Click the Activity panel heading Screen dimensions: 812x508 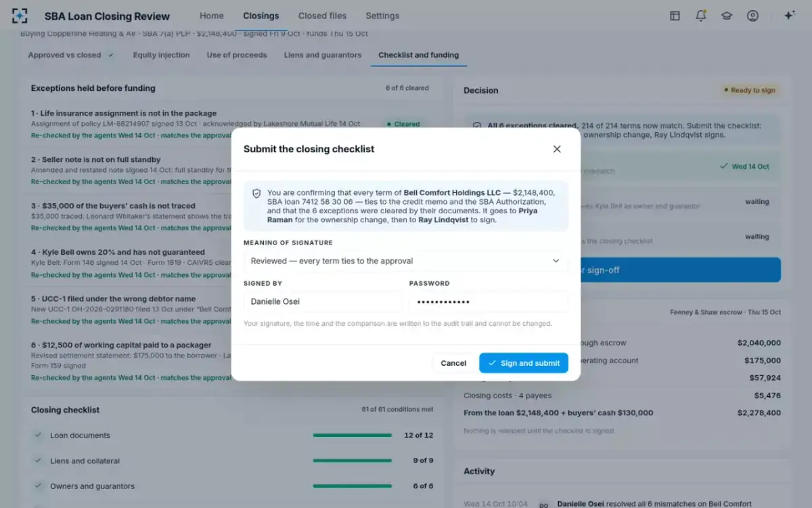click(x=479, y=471)
